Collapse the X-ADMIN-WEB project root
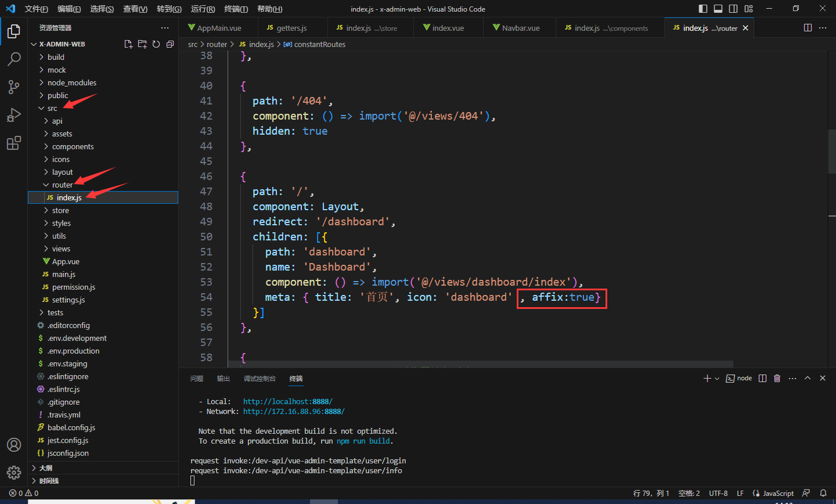The width and height of the screenshot is (836, 504). [x=62, y=44]
